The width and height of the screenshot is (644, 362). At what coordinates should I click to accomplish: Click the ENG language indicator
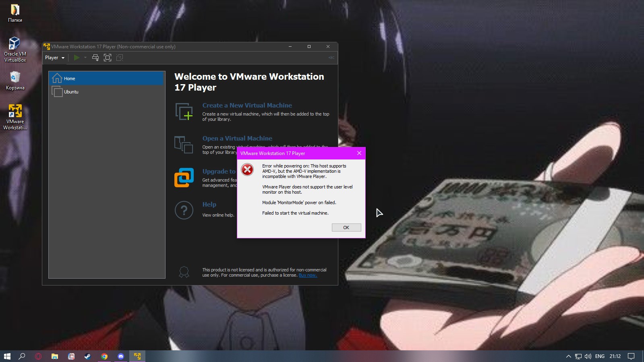click(600, 356)
